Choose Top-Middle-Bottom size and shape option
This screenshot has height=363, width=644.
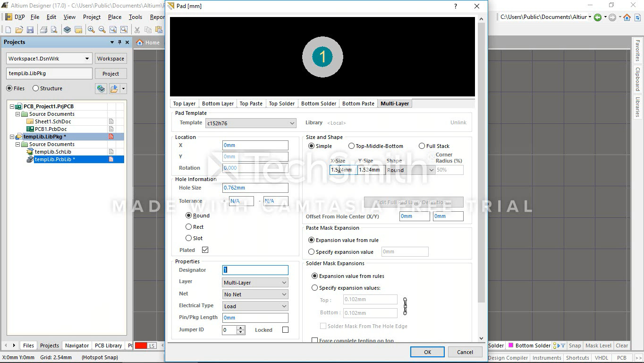[x=352, y=146]
